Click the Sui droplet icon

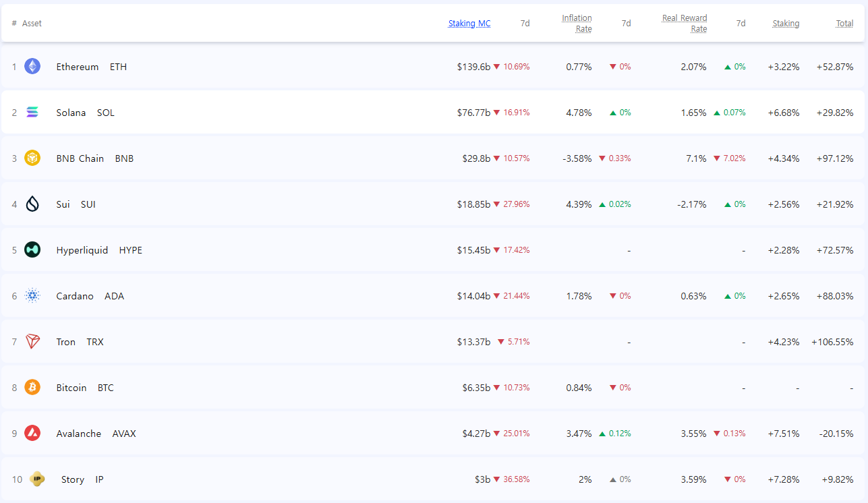pos(32,204)
